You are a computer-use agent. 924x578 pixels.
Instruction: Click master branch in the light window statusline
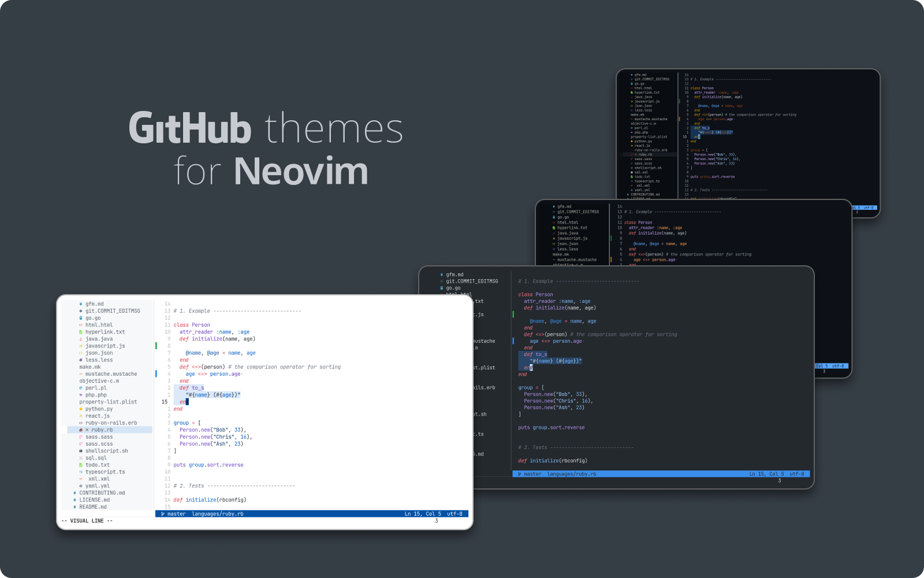point(177,514)
